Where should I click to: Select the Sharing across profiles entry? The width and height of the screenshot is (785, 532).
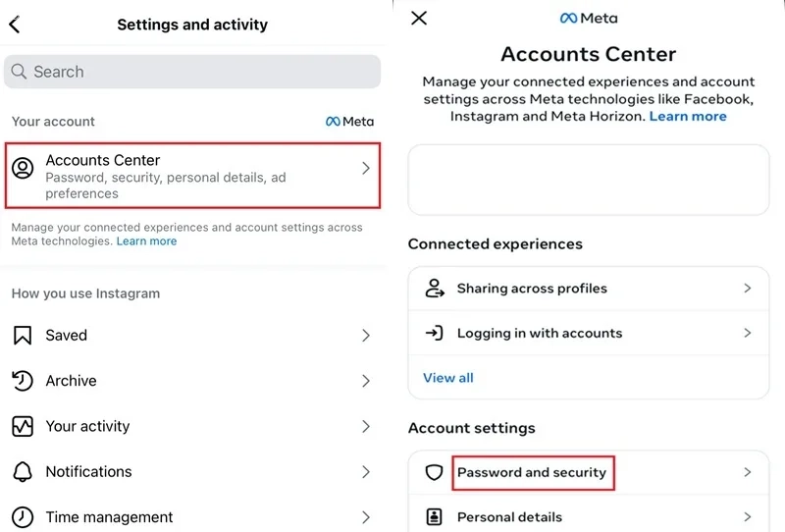(x=589, y=289)
